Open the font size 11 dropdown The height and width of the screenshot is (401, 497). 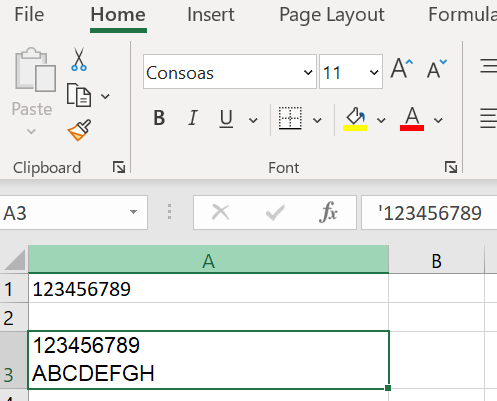(374, 72)
